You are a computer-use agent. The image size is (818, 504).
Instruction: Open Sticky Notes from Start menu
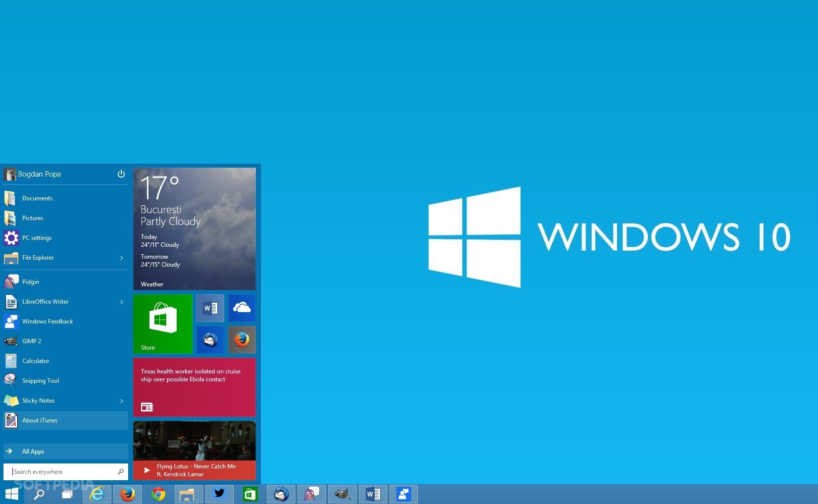tap(65, 401)
